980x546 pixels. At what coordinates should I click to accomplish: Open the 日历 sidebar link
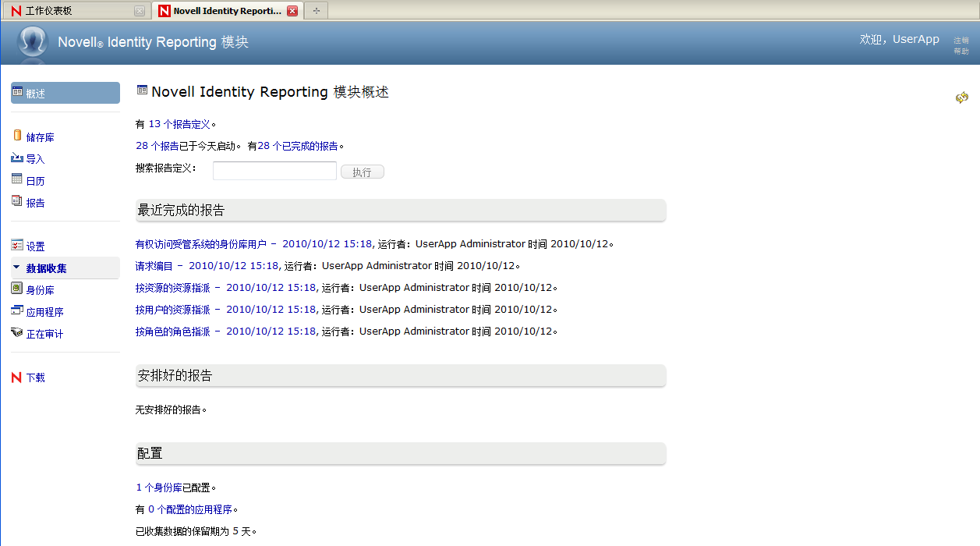pos(36,181)
